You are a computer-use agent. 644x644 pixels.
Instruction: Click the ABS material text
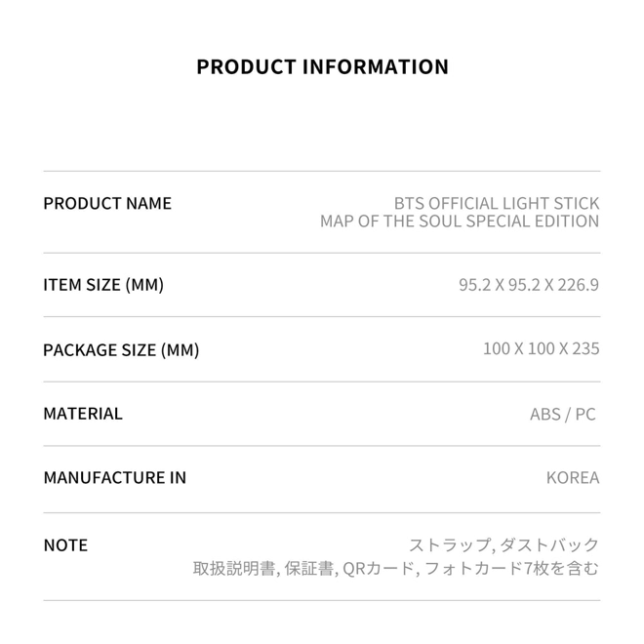pyautogui.click(x=545, y=414)
